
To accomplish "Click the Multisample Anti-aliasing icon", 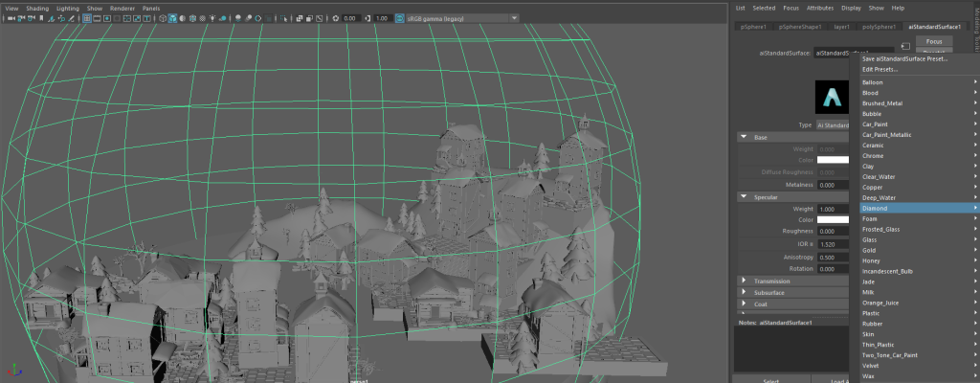I will [x=258, y=18].
